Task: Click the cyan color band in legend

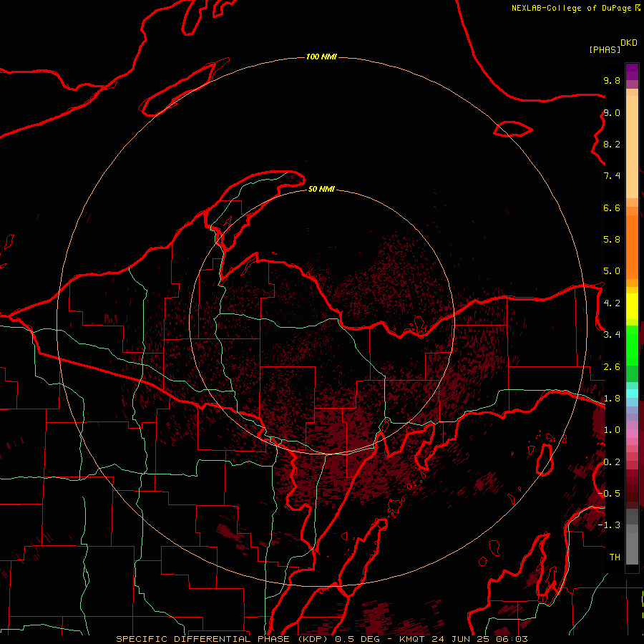Action: [632, 394]
